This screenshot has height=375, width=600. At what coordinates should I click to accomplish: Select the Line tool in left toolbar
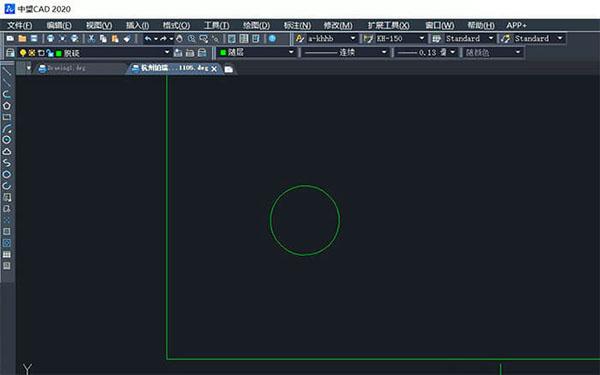[x=7, y=71]
